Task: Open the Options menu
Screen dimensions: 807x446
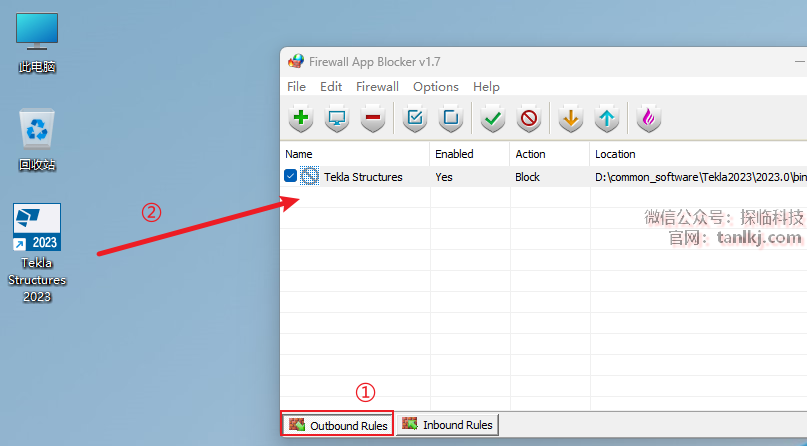Action: point(436,87)
